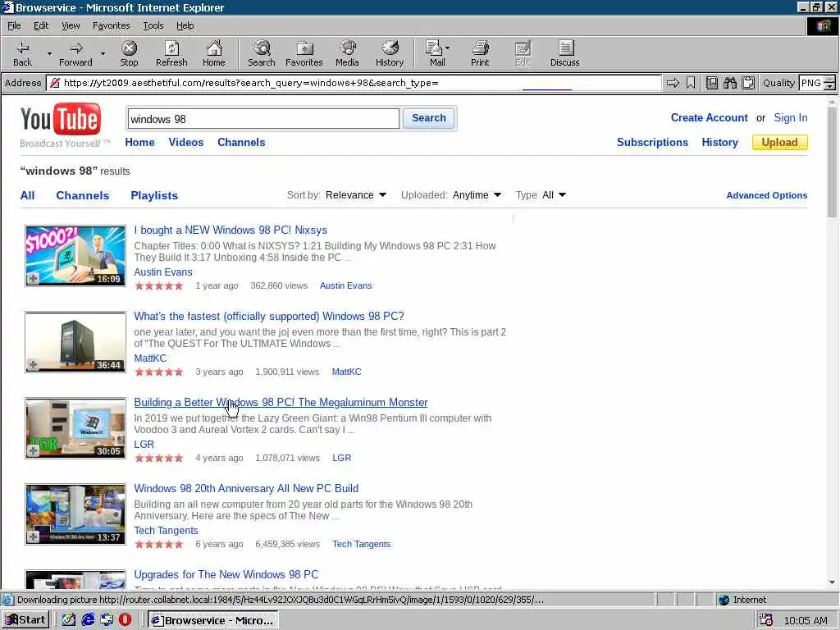Open the LGR 30:05 video thumbnail
840x630 pixels.
(x=75, y=428)
